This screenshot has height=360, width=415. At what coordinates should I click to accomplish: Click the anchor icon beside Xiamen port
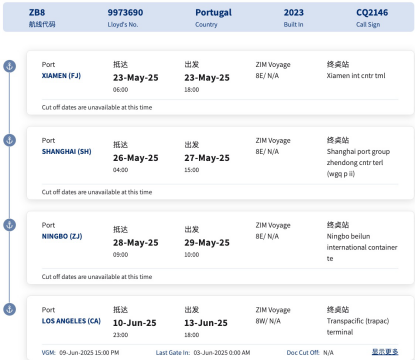10,66
